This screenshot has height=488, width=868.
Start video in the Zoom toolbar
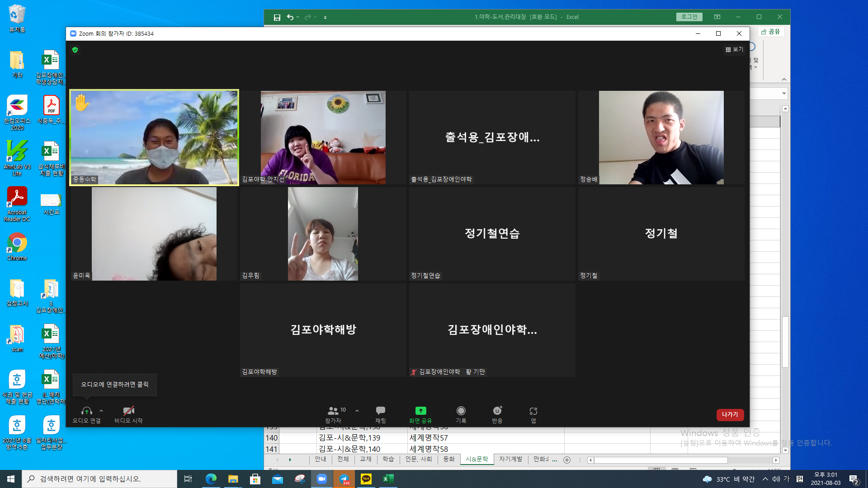click(x=128, y=414)
